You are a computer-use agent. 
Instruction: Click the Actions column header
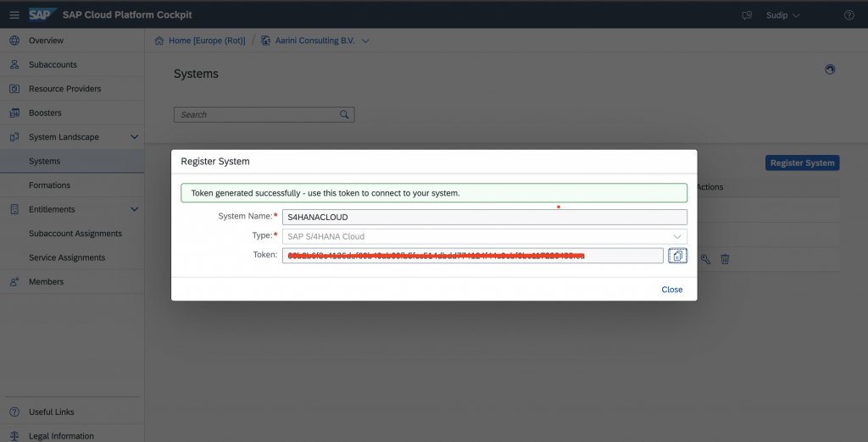[709, 187]
